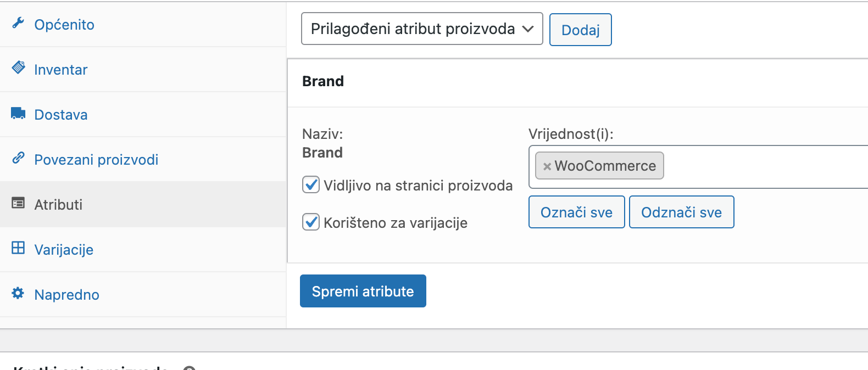Open the Prilagođeni atribut proizvoda dropdown

tap(422, 29)
